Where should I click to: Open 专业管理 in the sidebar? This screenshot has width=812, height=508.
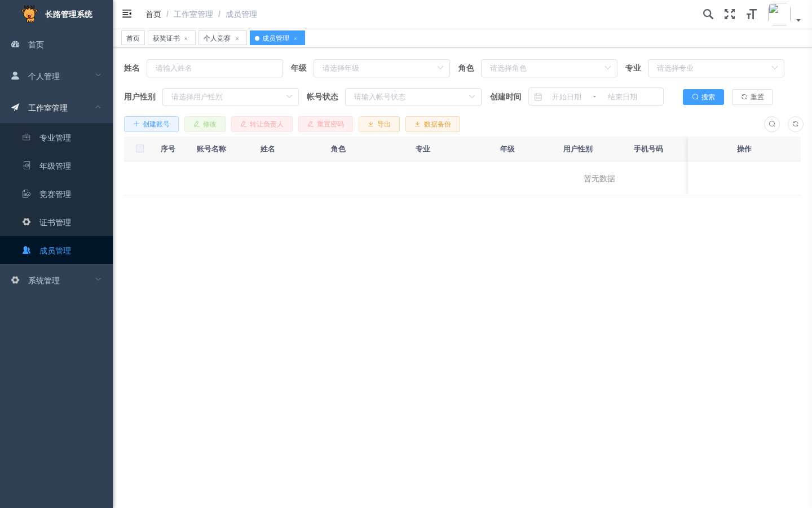coord(56,137)
